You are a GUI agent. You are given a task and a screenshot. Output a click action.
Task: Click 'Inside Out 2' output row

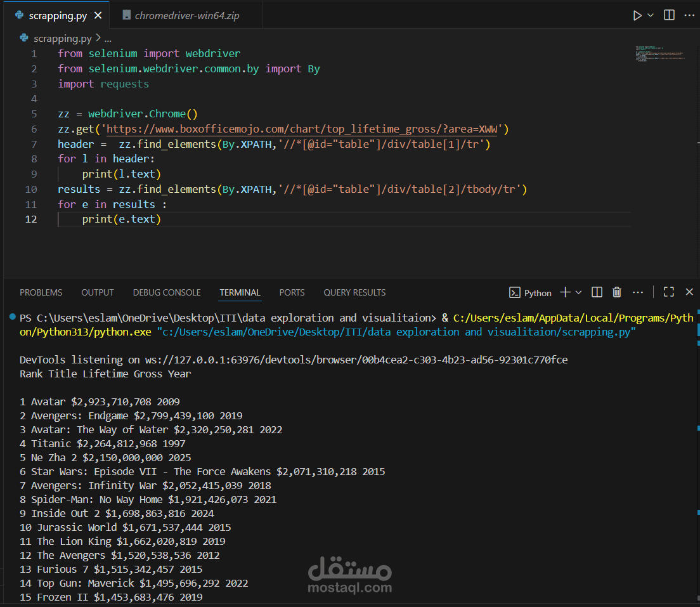point(117,514)
